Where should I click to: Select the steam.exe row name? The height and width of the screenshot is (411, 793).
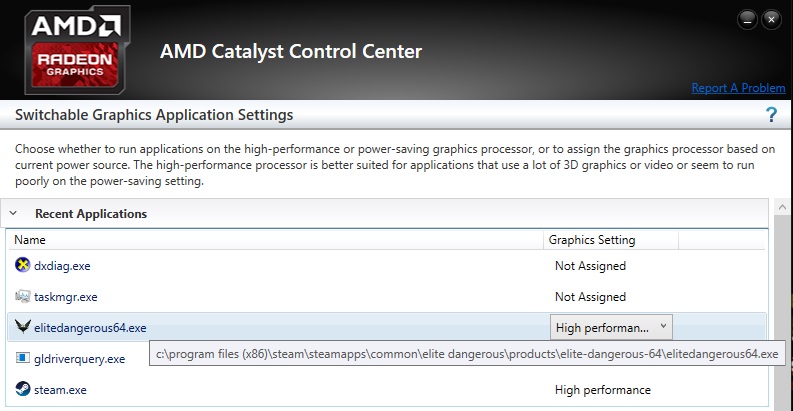point(60,390)
